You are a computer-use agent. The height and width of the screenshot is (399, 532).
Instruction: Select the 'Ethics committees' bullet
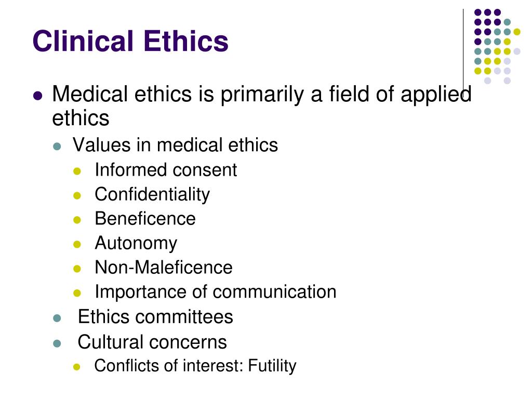[155, 317]
